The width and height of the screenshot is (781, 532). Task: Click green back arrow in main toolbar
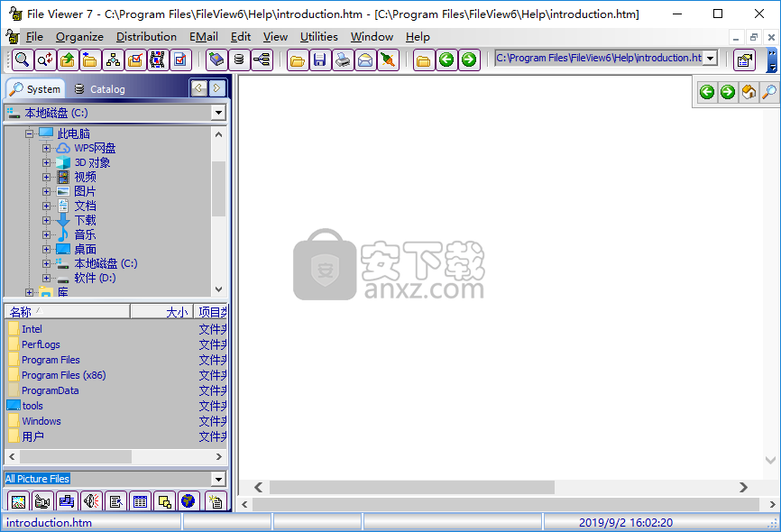(446, 60)
